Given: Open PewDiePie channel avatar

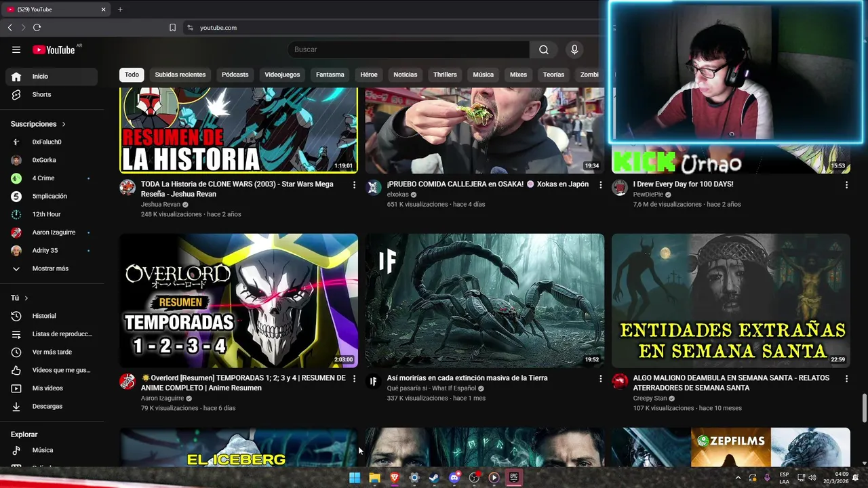Looking at the screenshot, I should pos(620,188).
